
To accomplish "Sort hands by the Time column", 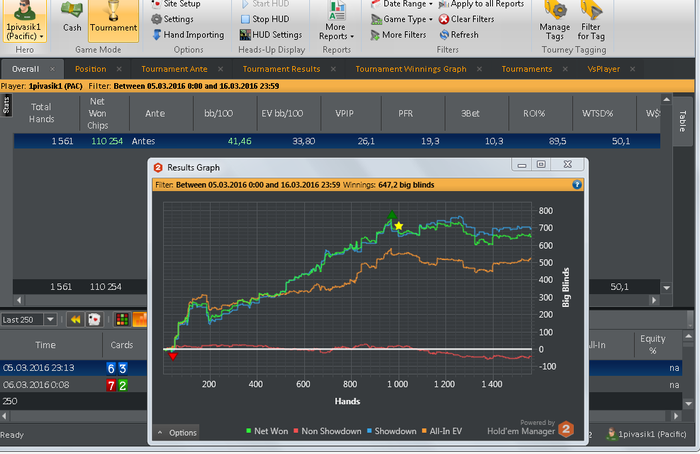I will (x=46, y=345).
